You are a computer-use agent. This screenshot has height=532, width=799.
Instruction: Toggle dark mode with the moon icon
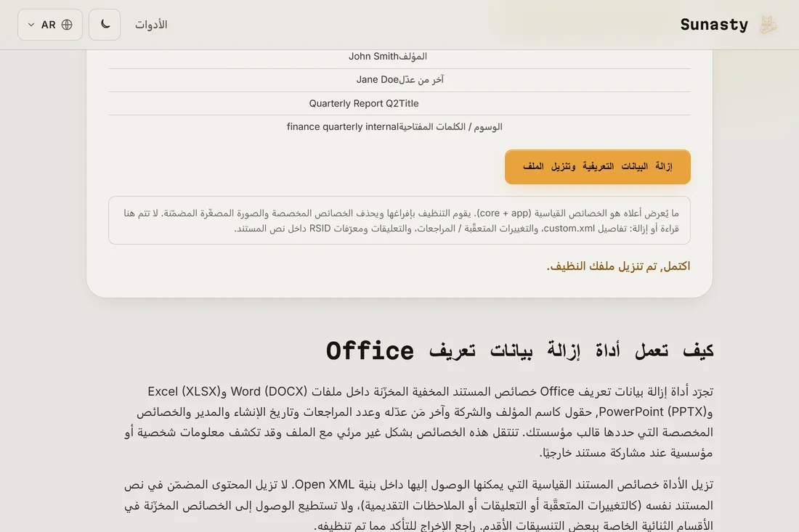pos(105,25)
